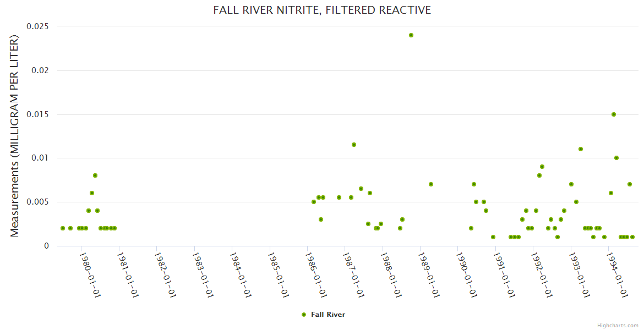Click the green Fall River legend marker
This screenshot has width=644, height=330.
(303, 315)
